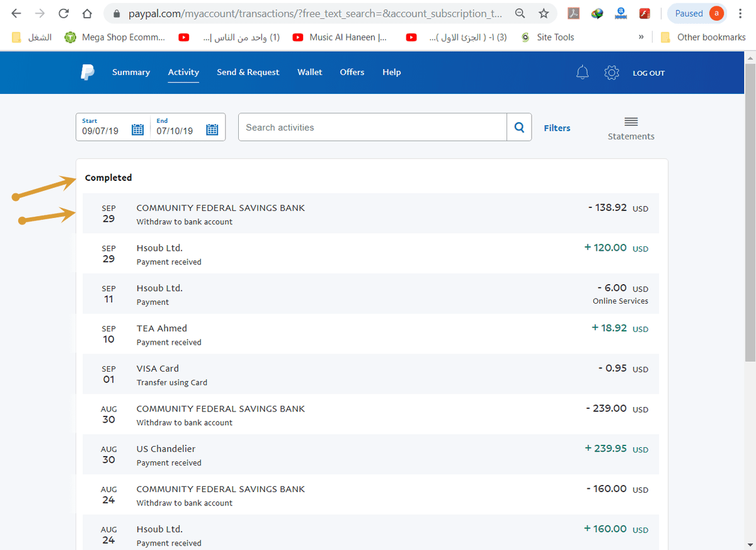Focus the Search activities field
Screen dimensions: 756x550
click(x=372, y=127)
